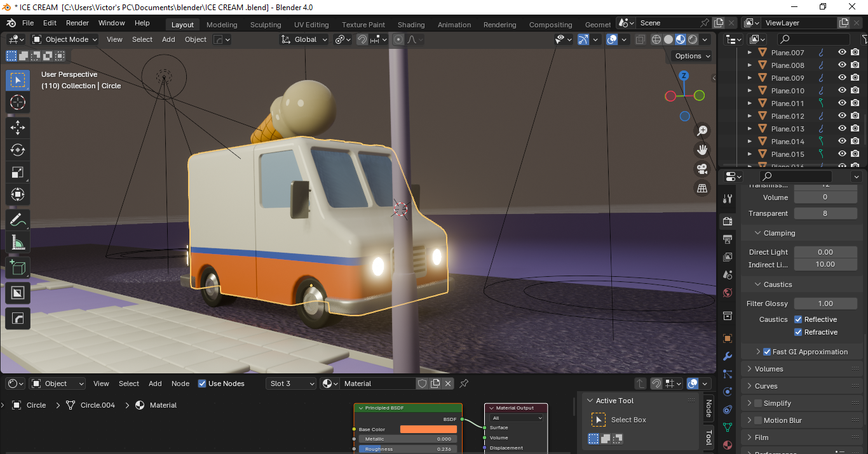Select the Transform tool
868x454 pixels.
click(x=18, y=194)
